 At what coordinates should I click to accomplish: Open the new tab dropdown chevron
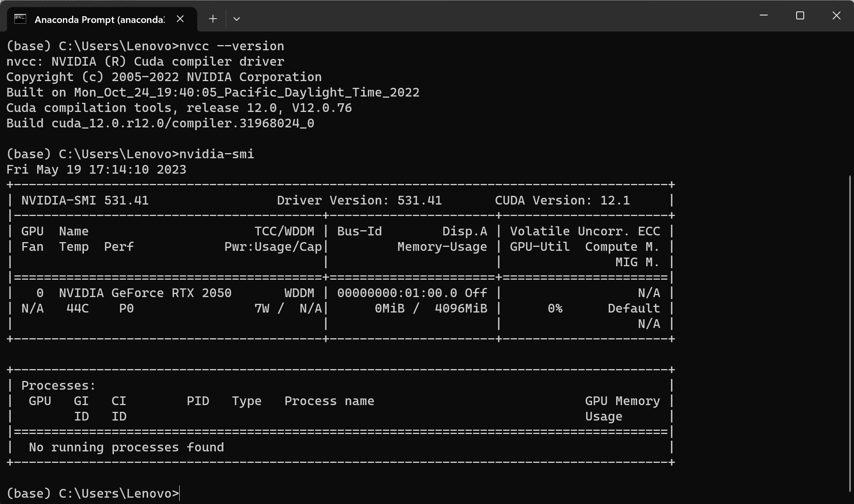coord(236,19)
